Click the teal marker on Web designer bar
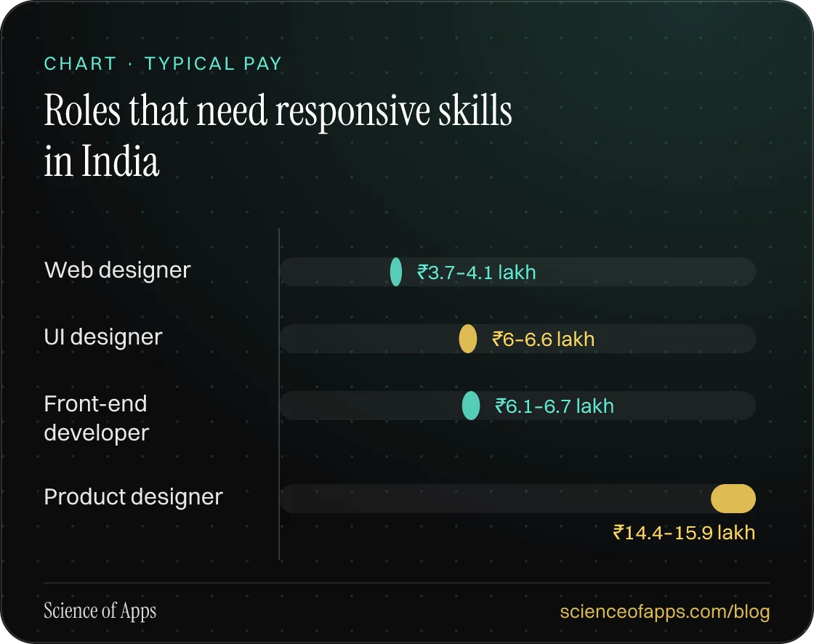 395,272
